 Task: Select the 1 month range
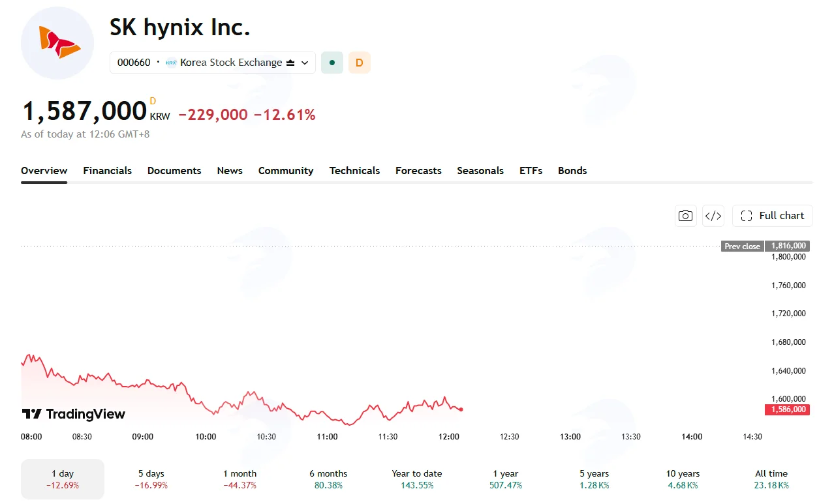tap(240, 479)
